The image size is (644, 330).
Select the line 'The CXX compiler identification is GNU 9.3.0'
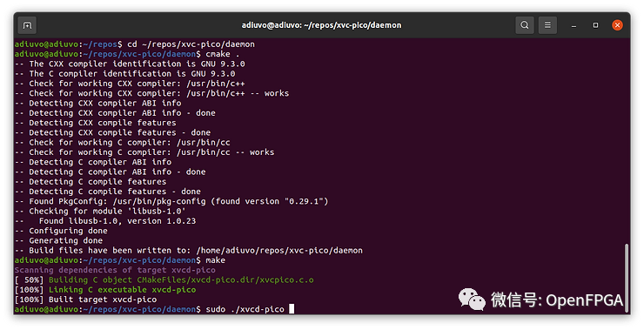tap(130, 64)
